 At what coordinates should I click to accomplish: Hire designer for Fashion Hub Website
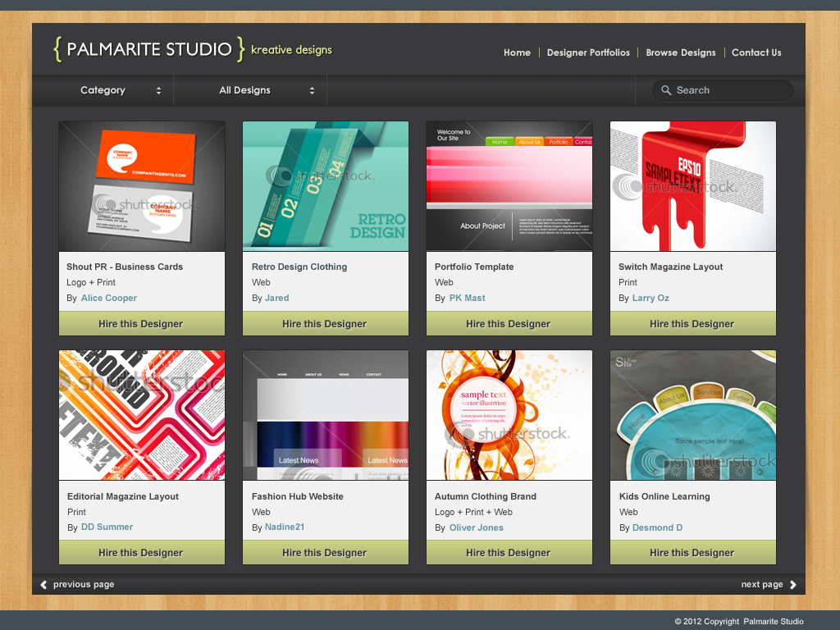click(325, 552)
